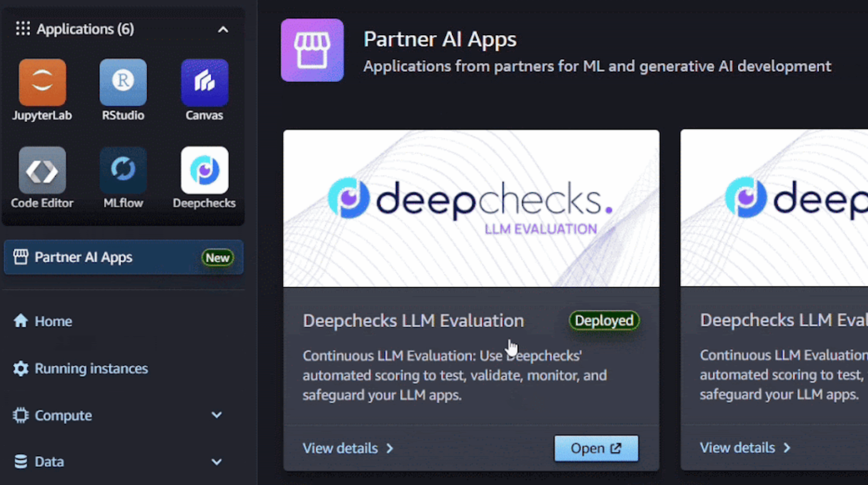Click the Deployed status badge

click(604, 320)
